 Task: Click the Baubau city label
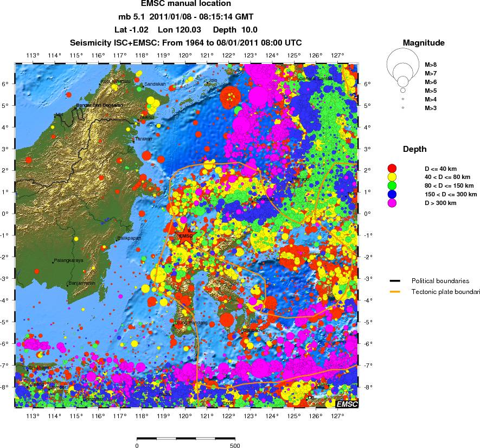tap(251, 330)
